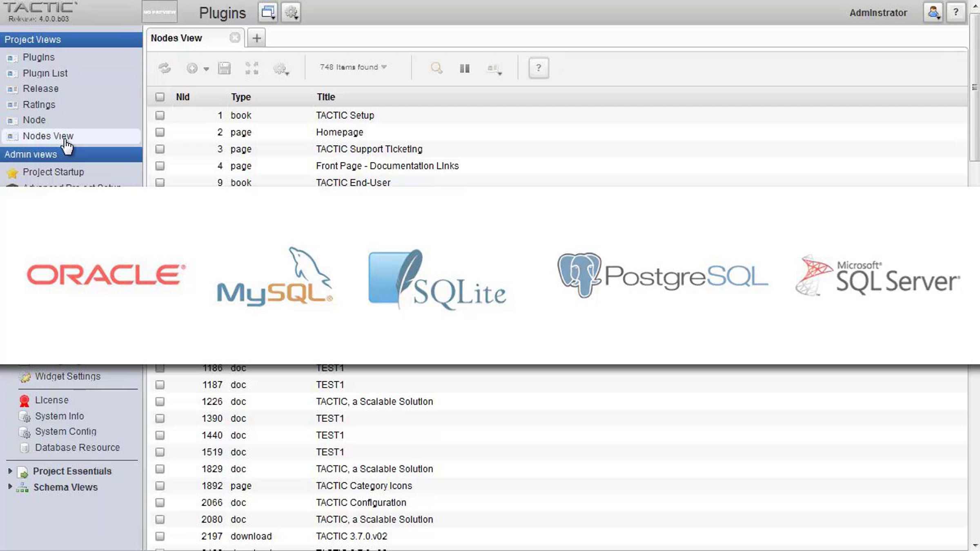Open the Ratings sidebar view
The height and width of the screenshot is (551, 980).
point(39,105)
